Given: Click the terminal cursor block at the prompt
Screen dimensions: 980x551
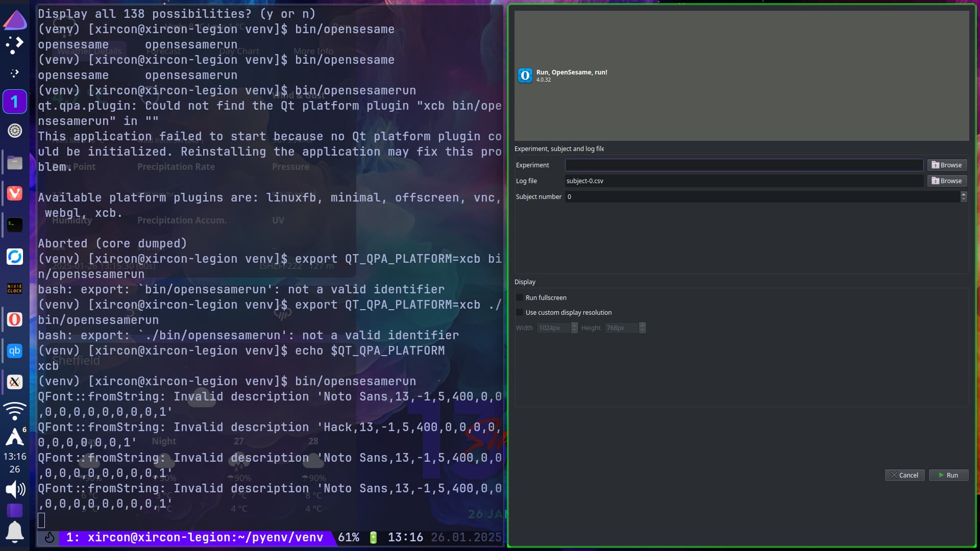Looking at the screenshot, I should [41, 520].
